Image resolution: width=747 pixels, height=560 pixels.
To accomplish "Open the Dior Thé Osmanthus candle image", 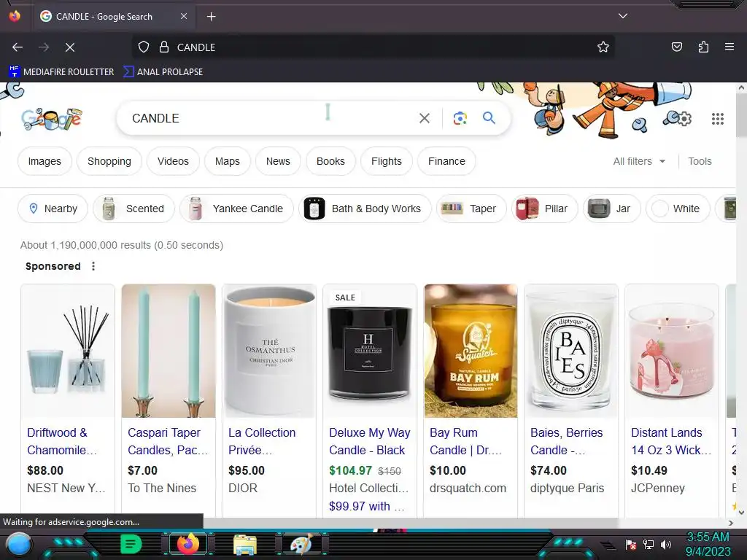I will pyautogui.click(x=269, y=351).
